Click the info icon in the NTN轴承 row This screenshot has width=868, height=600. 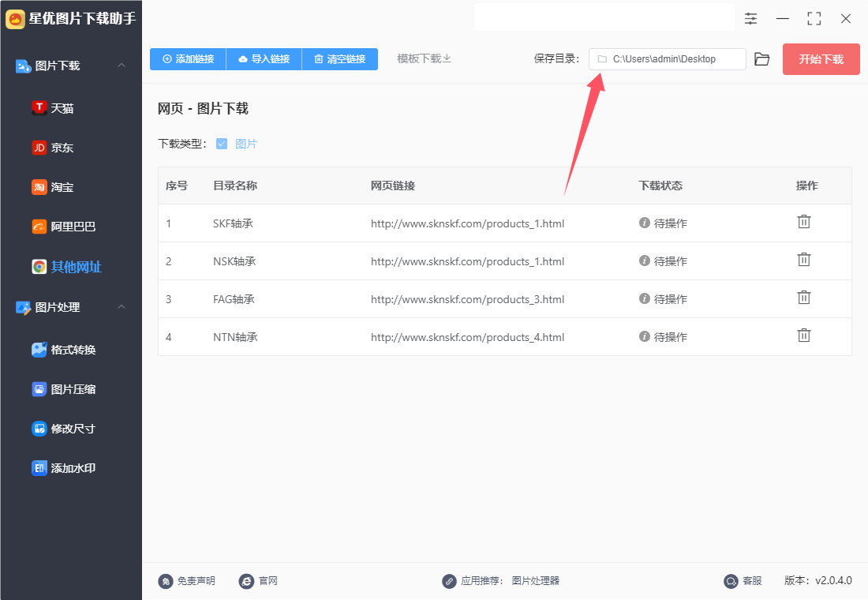pos(645,336)
